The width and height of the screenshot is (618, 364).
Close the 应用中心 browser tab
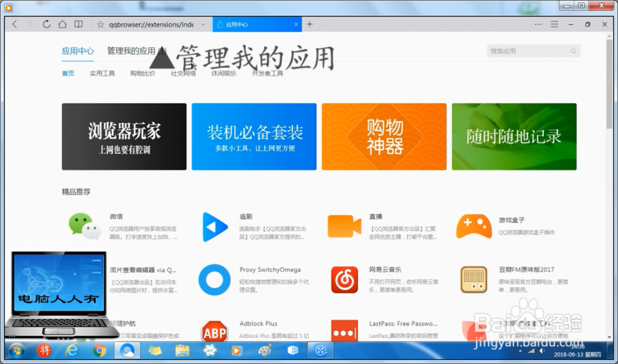(x=296, y=25)
